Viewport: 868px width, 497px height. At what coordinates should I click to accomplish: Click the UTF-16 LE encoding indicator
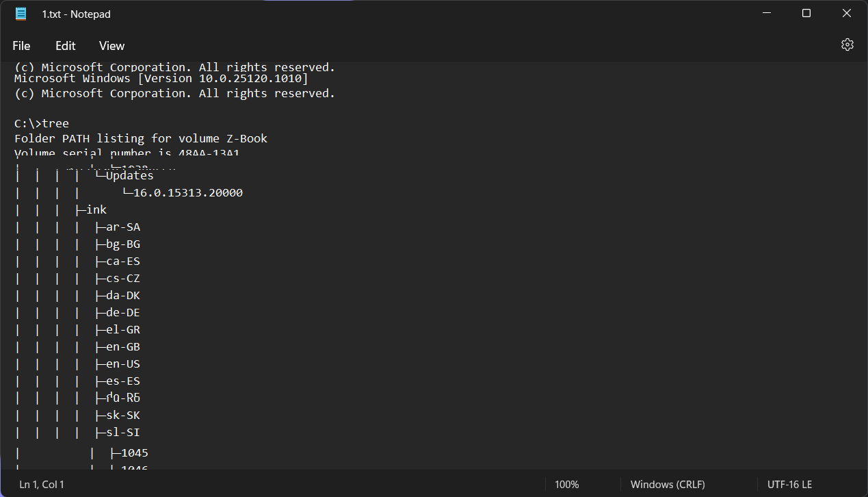click(x=790, y=485)
